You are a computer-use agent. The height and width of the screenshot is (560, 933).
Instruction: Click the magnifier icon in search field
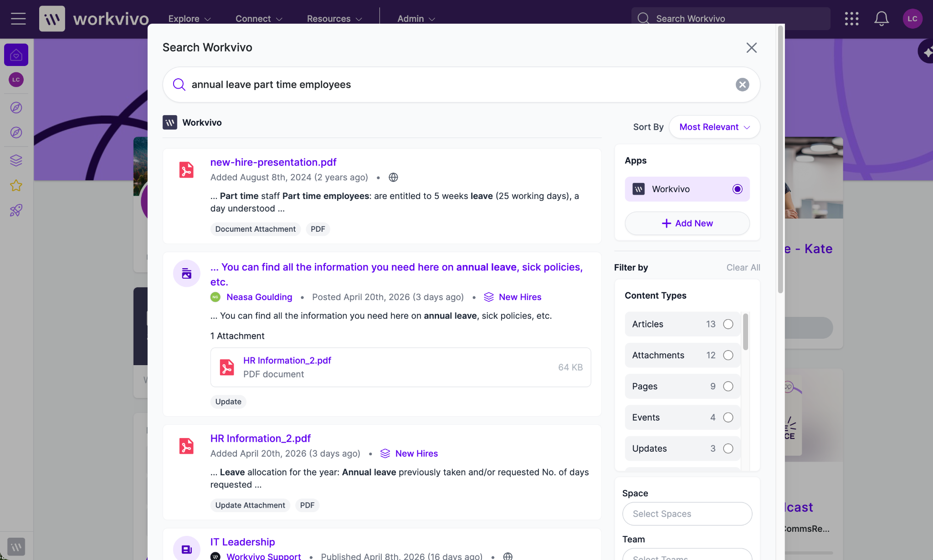(179, 85)
